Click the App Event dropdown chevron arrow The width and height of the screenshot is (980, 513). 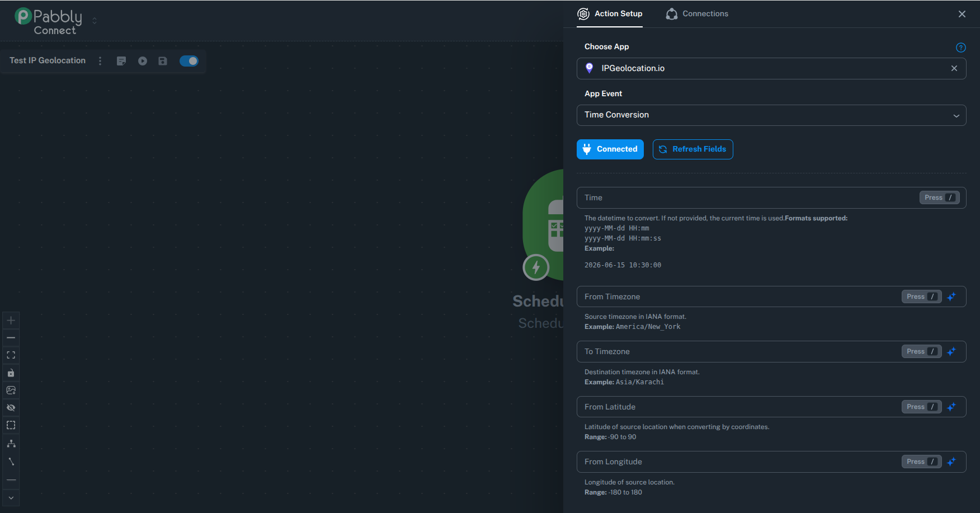[957, 116]
